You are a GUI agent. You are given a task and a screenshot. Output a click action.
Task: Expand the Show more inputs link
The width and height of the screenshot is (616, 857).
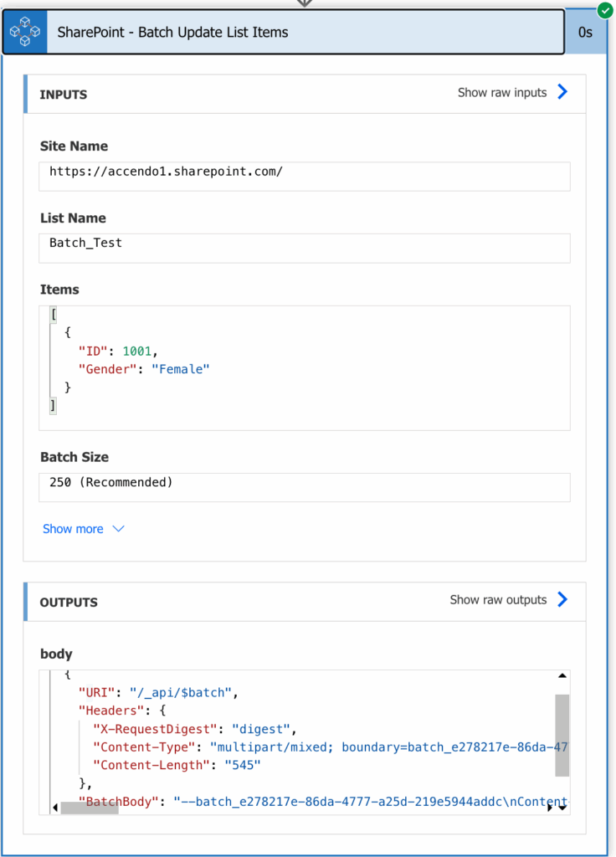point(73,529)
